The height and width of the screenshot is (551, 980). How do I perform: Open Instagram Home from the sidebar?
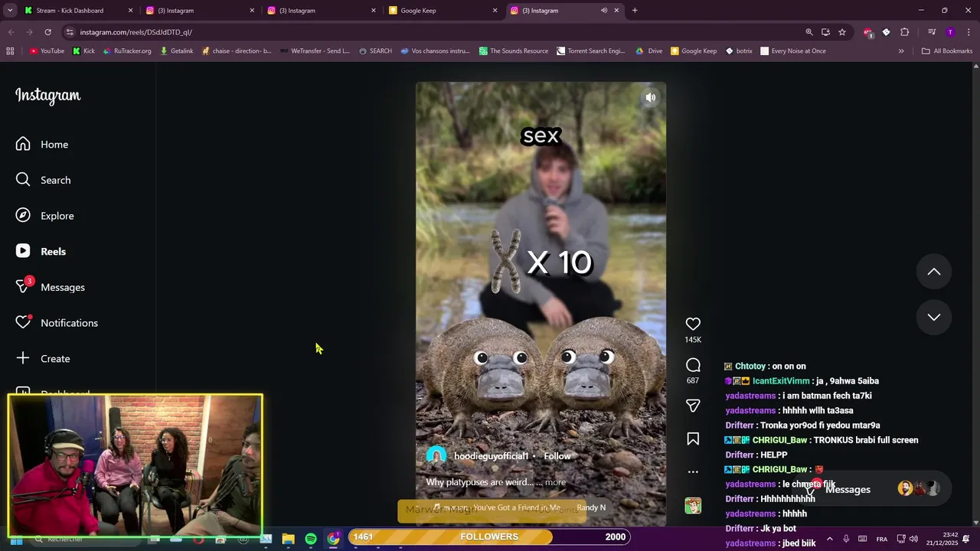coord(42,144)
